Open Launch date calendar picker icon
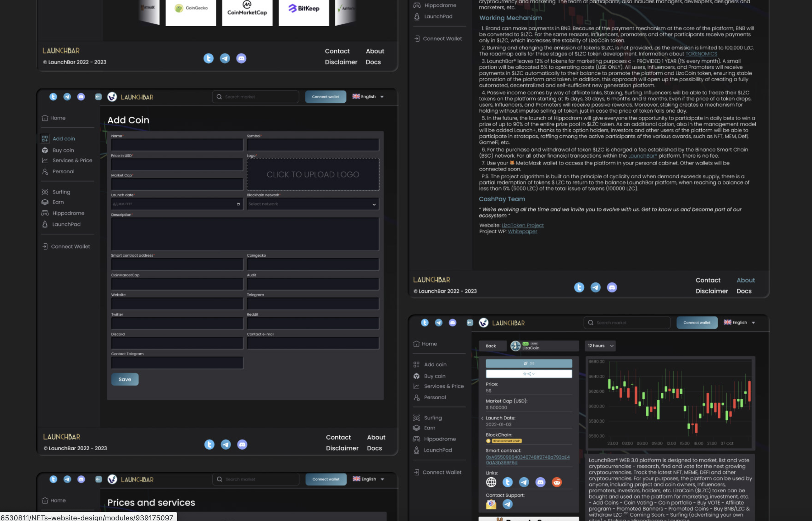This screenshot has height=521, width=812. 238,204
